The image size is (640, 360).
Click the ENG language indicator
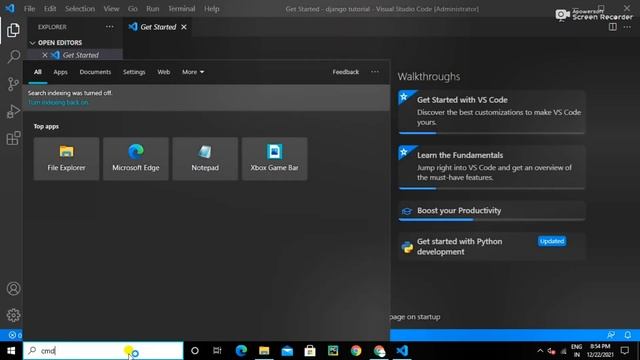click(x=576, y=351)
